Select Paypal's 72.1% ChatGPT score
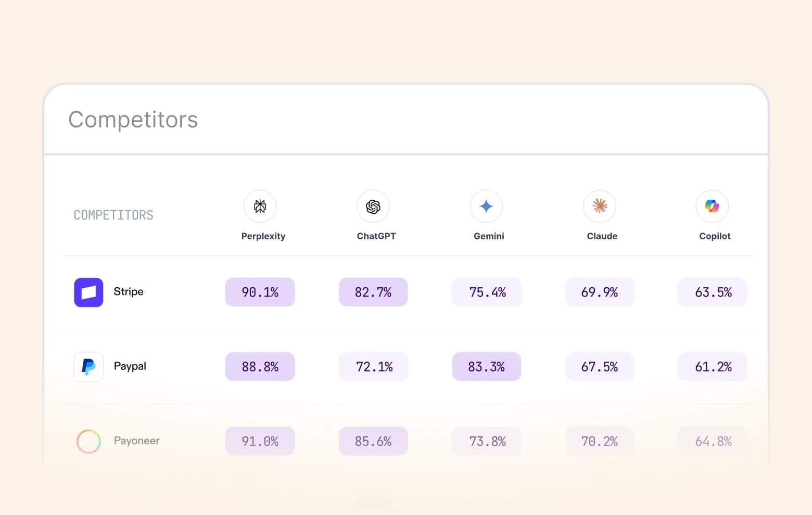The width and height of the screenshot is (812, 515). point(373,367)
